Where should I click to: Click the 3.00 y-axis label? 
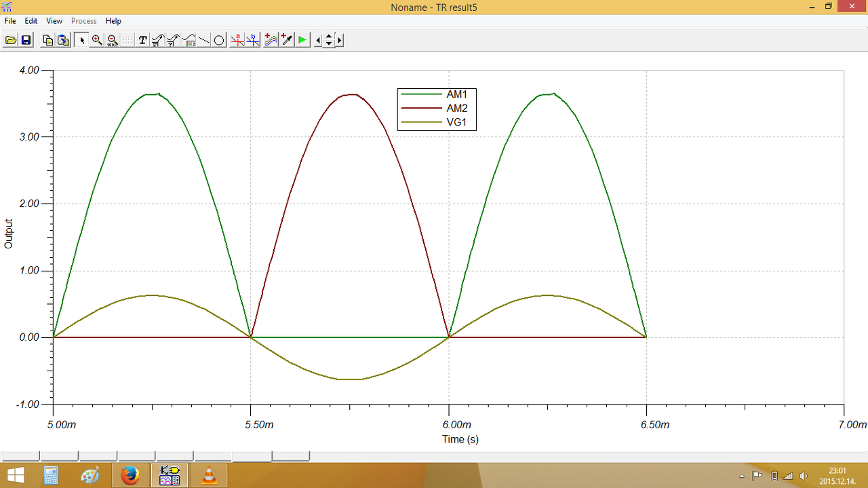(x=30, y=137)
